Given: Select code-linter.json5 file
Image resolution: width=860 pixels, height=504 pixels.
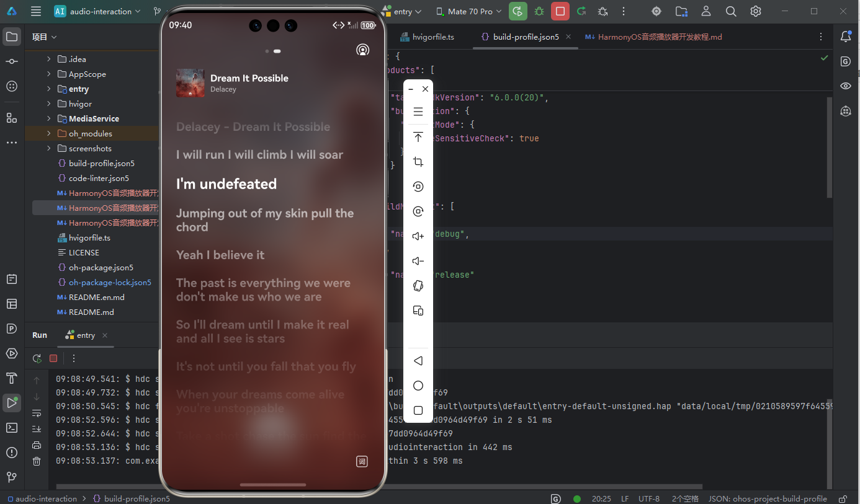Looking at the screenshot, I should tap(93, 178).
